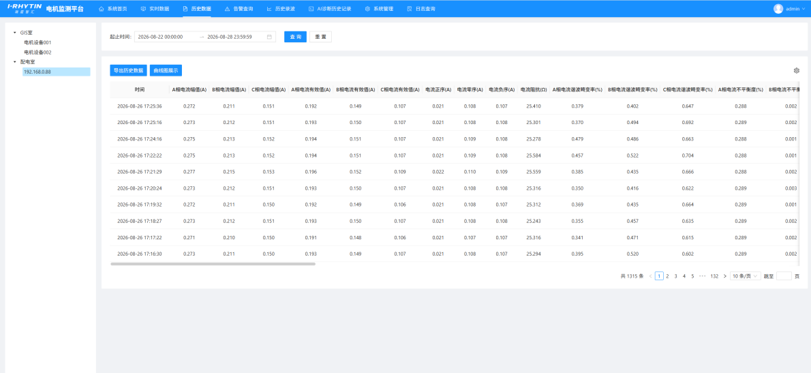Click row timestamp 2026-08-26 17:17:22
This screenshot has width=811, height=373.
click(x=140, y=237)
